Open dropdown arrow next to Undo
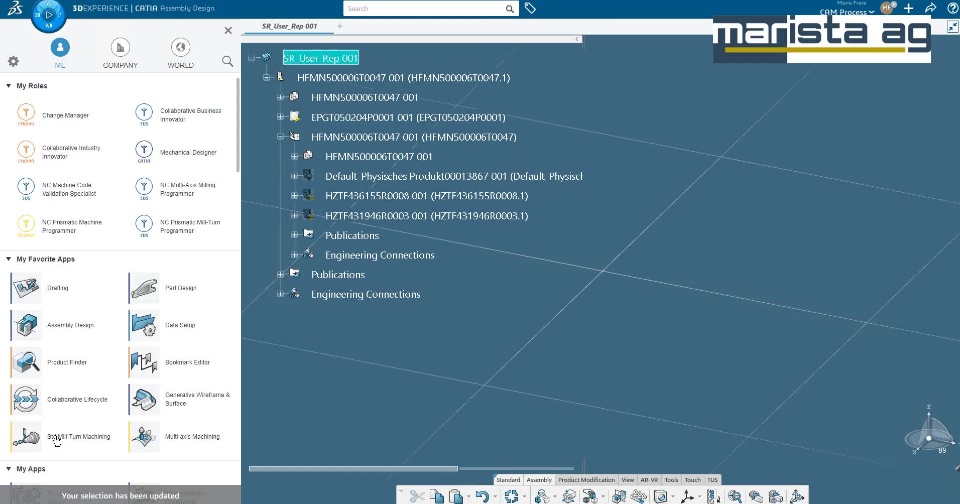This screenshot has width=960, height=504. coord(495,497)
